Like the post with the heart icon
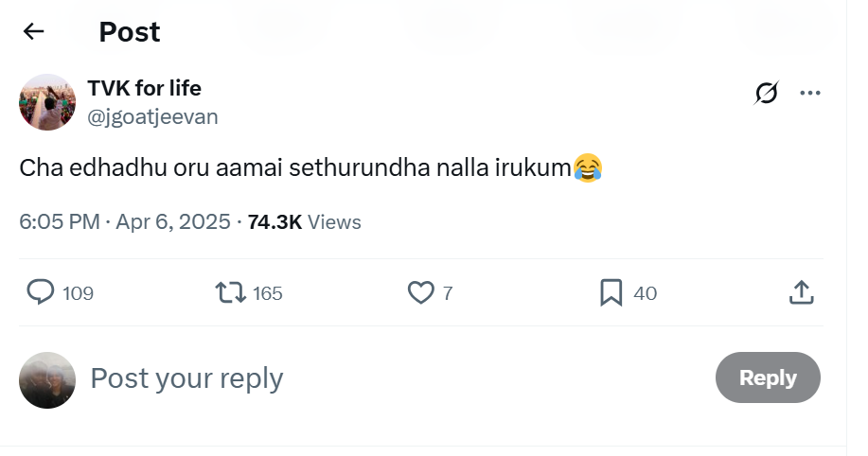Viewport: 868px width, 456px height. 420,293
